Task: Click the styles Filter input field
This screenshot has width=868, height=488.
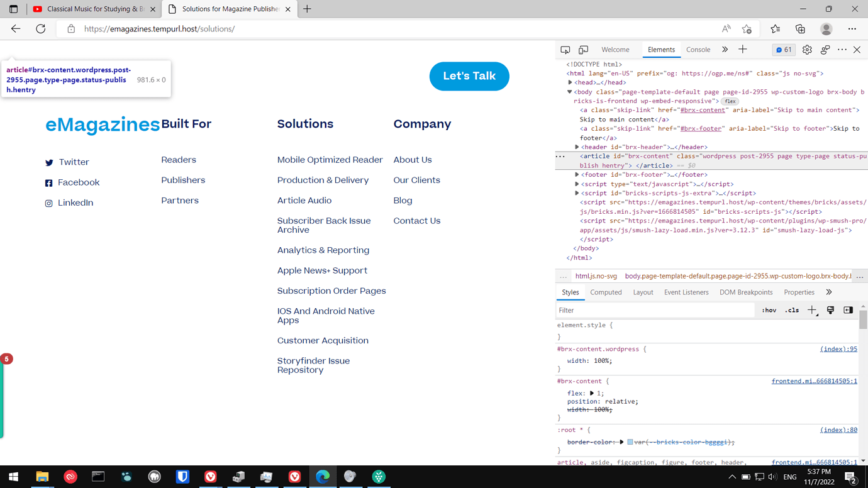Action: click(x=654, y=310)
